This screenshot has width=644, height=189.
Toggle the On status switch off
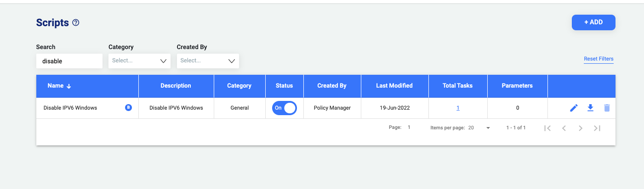tap(284, 108)
